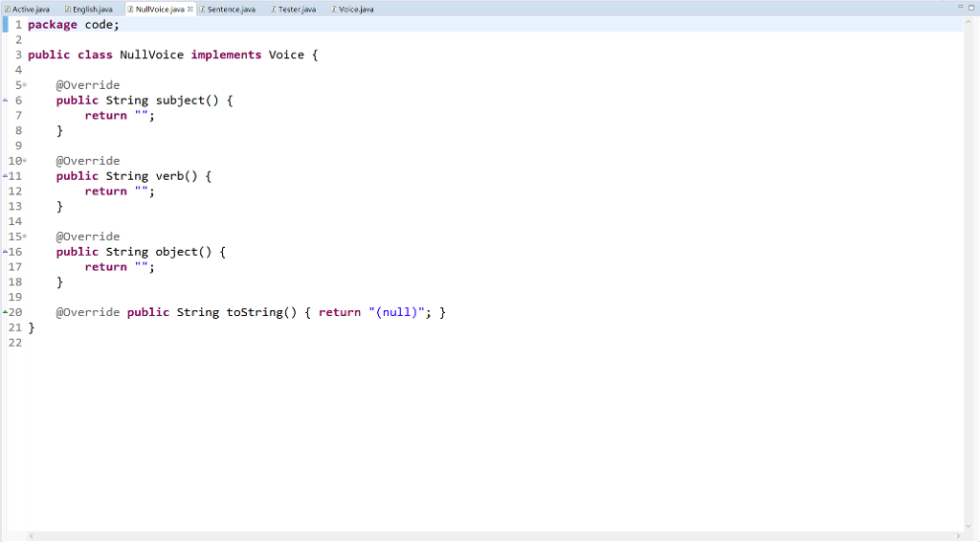Click the override marker beside line 16
The image size is (980, 542).
[x=5, y=251]
